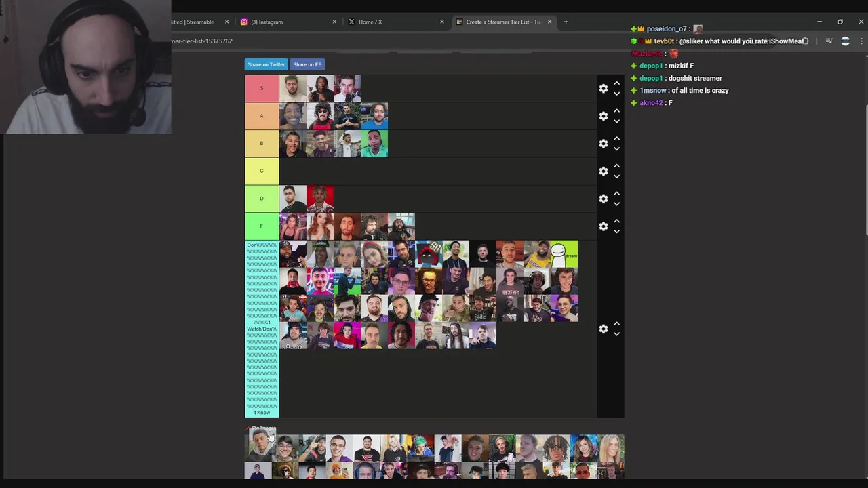Select green-background thumbnail in B tier
Viewport: 868px width, 488px height.
(x=374, y=144)
